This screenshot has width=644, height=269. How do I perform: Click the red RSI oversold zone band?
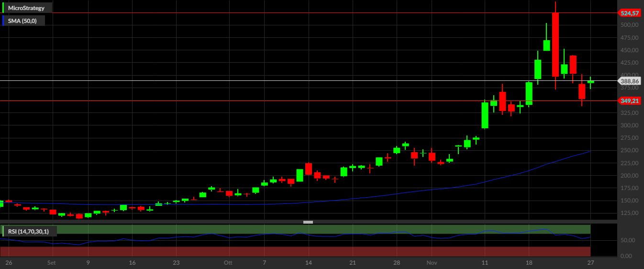(x=295, y=251)
